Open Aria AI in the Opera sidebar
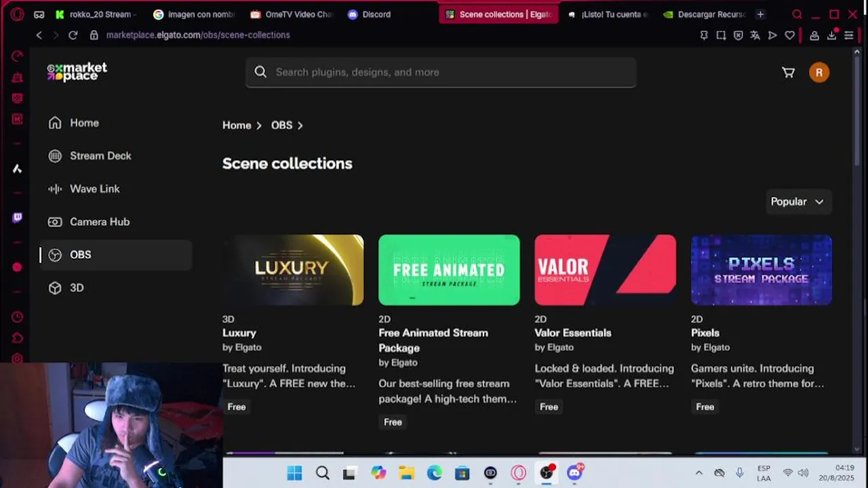 pos(17,169)
